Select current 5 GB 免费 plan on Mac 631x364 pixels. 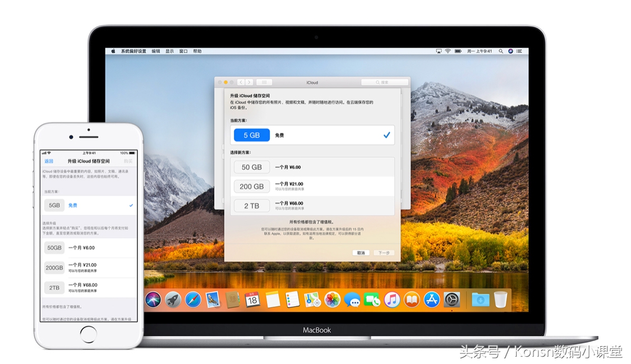coord(312,135)
